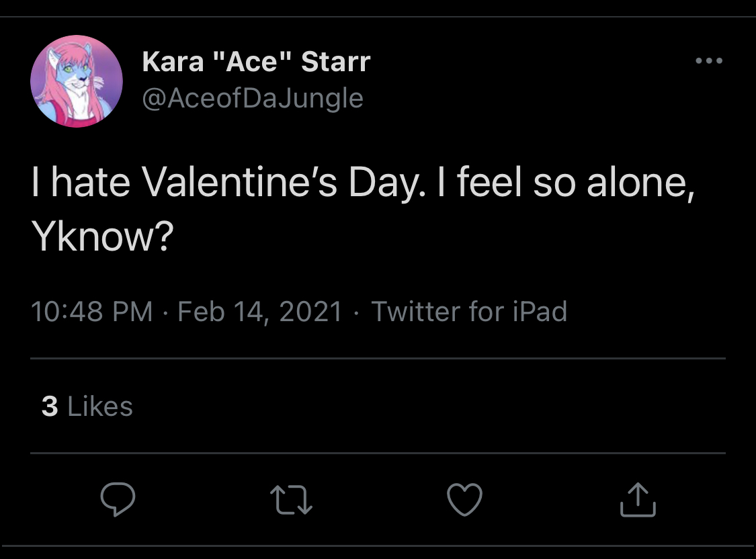Open Kara's cat avatar profile picture
The image size is (756, 559).
(77, 81)
